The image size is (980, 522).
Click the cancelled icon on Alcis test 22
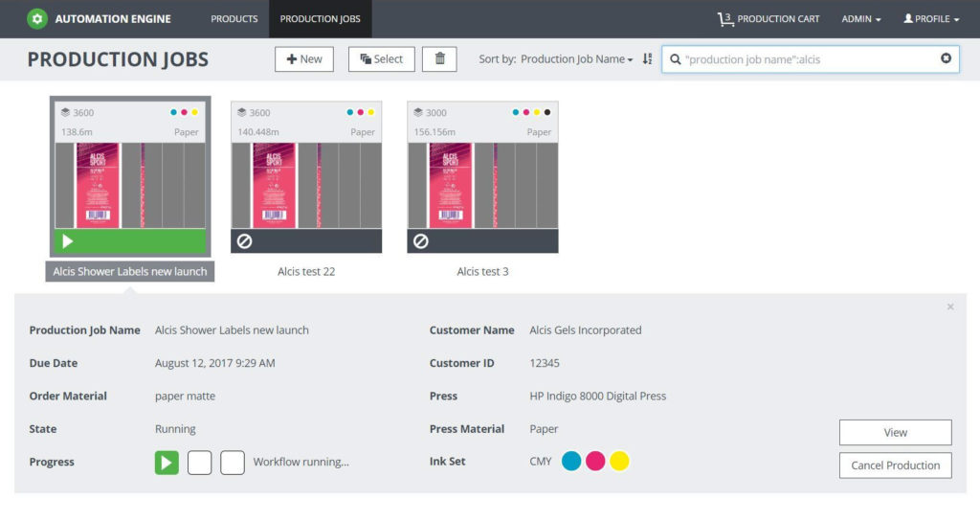point(244,241)
